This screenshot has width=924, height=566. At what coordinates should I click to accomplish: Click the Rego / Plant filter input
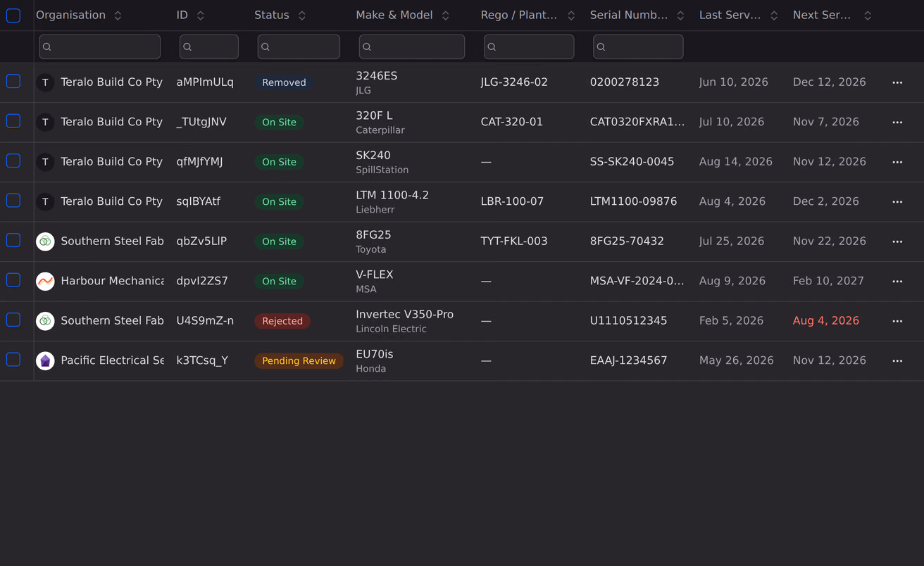coord(529,46)
